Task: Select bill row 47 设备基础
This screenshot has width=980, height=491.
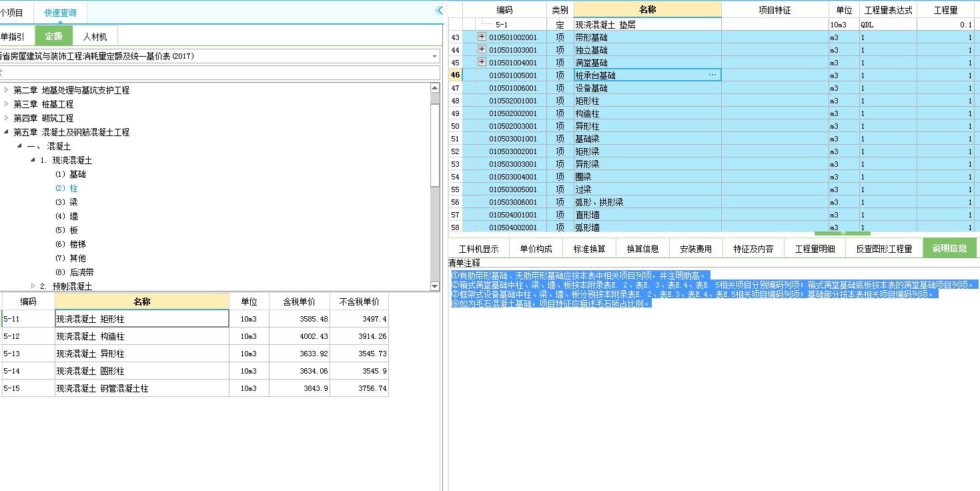Action: (711, 88)
